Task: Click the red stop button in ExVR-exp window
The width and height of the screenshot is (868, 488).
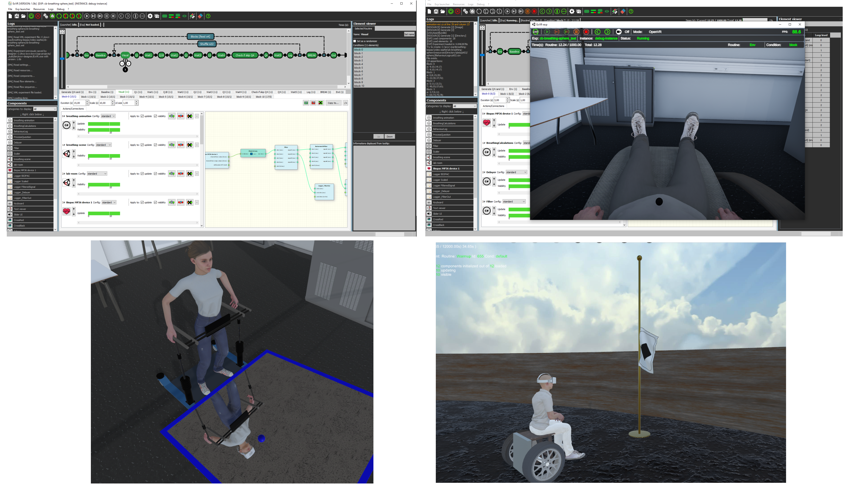Action: (x=586, y=32)
